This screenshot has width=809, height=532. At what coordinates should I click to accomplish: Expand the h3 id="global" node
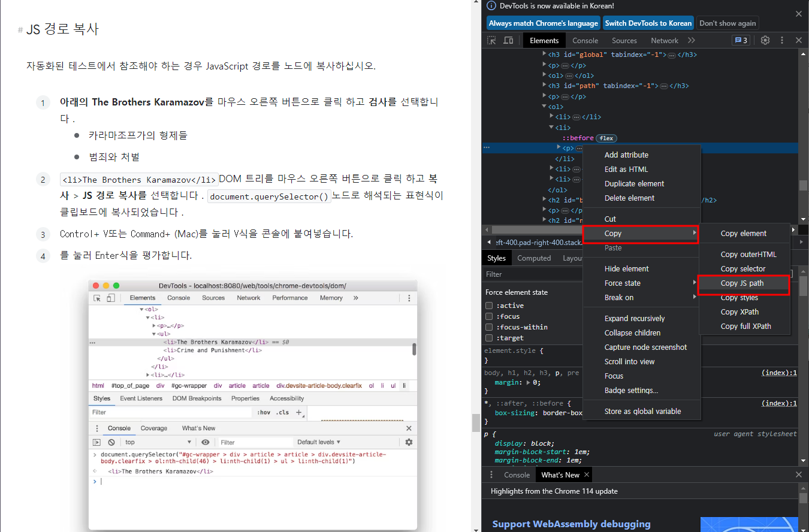545,55
